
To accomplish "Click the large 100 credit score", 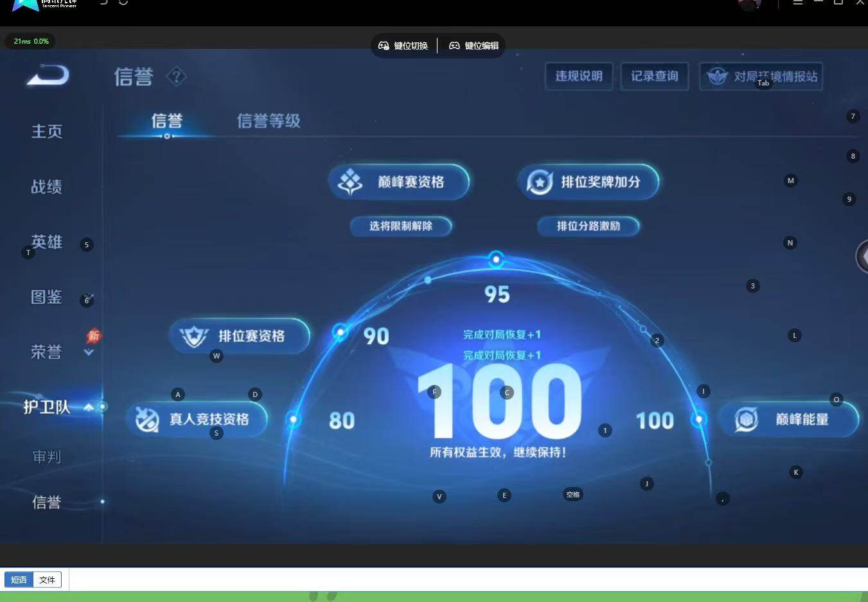I will point(500,401).
